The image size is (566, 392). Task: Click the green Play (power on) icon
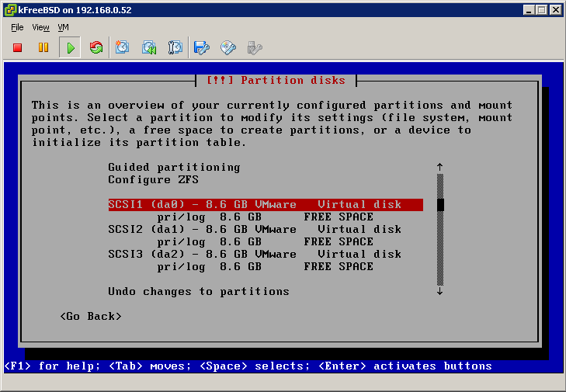71,47
